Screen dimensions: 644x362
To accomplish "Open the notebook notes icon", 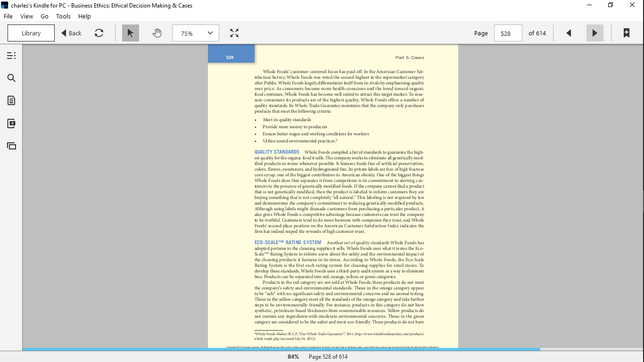I will tap(11, 100).
